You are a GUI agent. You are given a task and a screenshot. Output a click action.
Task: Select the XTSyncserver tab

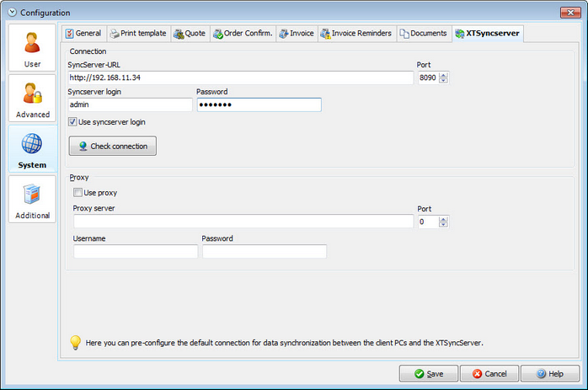(488, 34)
